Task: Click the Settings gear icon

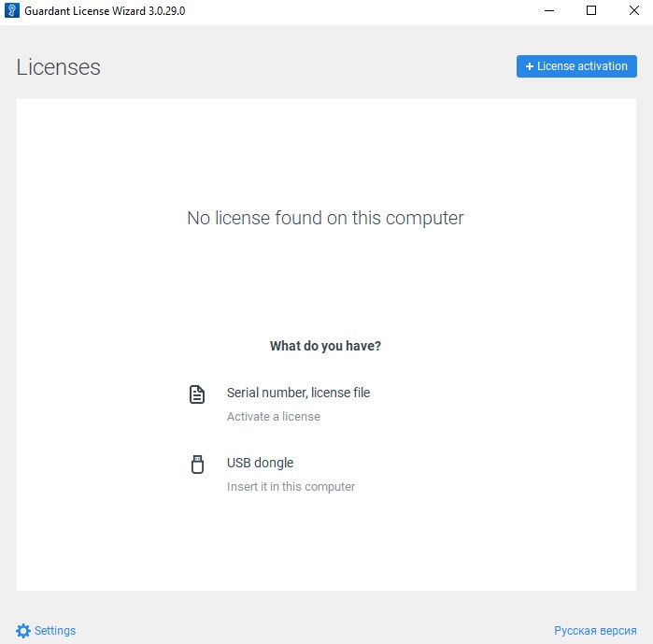Action: click(23, 631)
